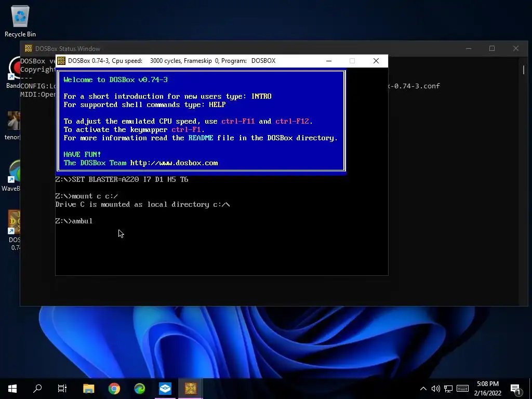Click the DOSBox icon in the window title bar

coord(61,61)
